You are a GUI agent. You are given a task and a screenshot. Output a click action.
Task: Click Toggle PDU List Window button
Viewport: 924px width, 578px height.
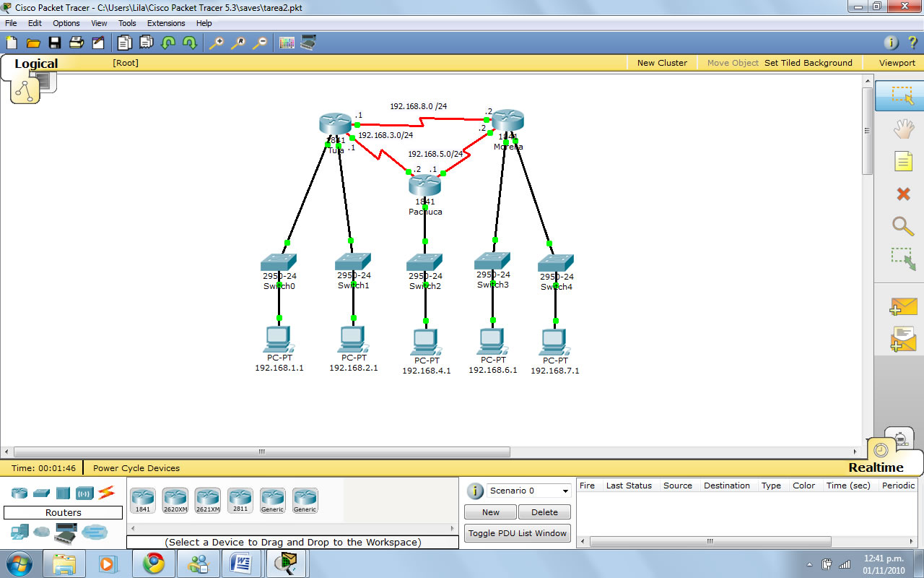518,533
